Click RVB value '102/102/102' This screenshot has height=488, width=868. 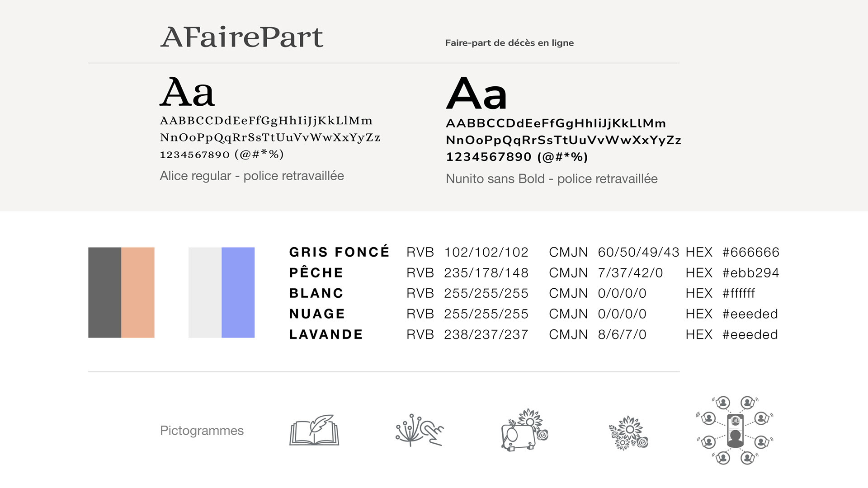point(486,252)
